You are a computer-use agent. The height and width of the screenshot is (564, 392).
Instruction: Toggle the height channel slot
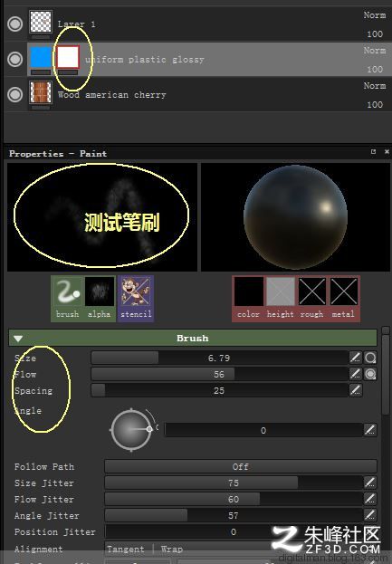click(280, 292)
